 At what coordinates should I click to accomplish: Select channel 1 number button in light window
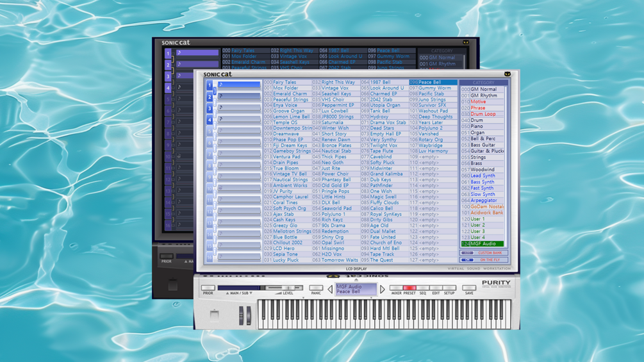click(x=210, y=85)
